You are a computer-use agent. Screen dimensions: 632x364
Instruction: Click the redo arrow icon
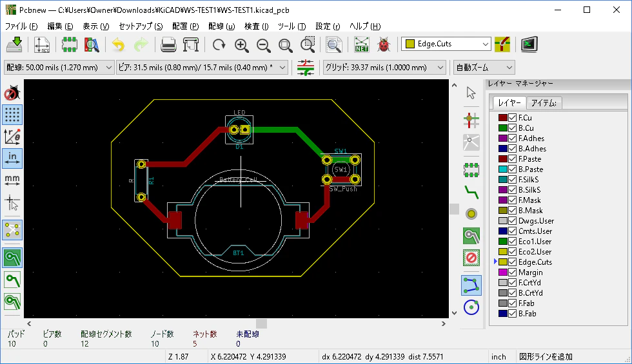141,44
